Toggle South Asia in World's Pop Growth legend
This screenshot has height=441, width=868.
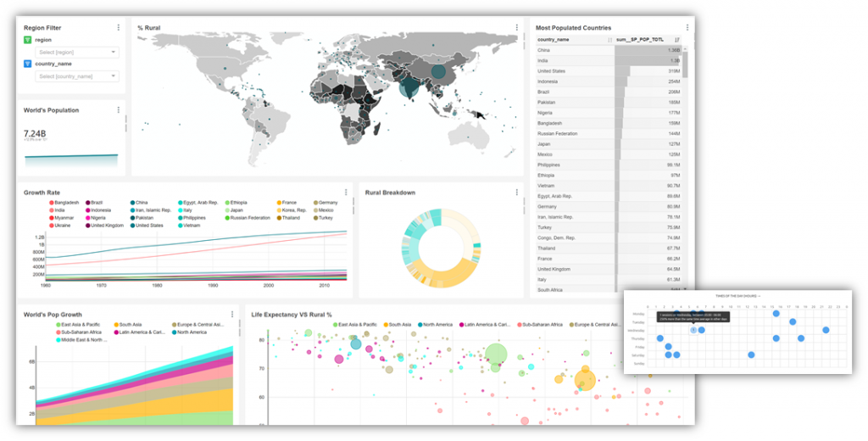131,325
